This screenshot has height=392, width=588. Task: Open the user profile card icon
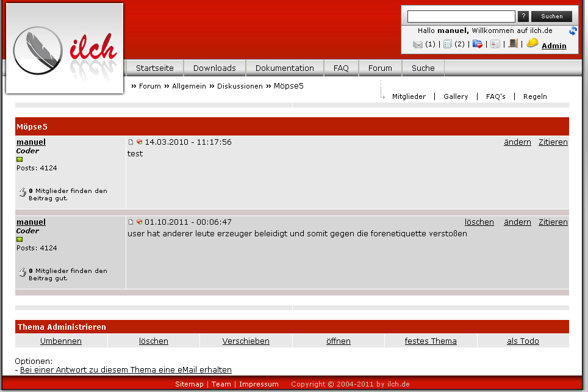pyautogui.click(x=495, y=45)
